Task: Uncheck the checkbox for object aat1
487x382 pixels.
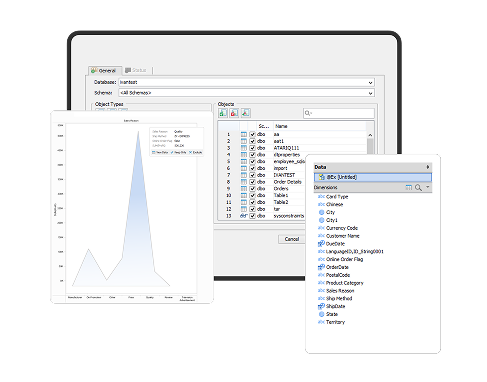Action: tap(252, 141)
